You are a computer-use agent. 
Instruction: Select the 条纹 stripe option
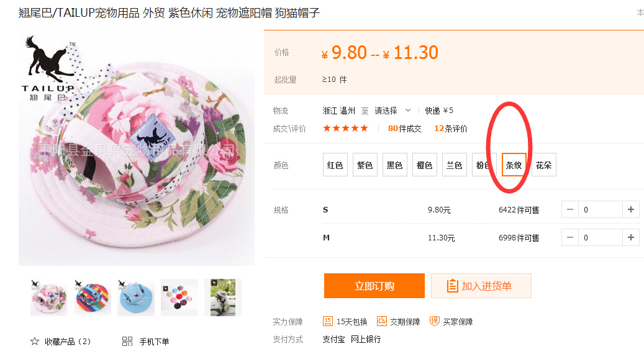pyautogui.click(x=514, y=165)
